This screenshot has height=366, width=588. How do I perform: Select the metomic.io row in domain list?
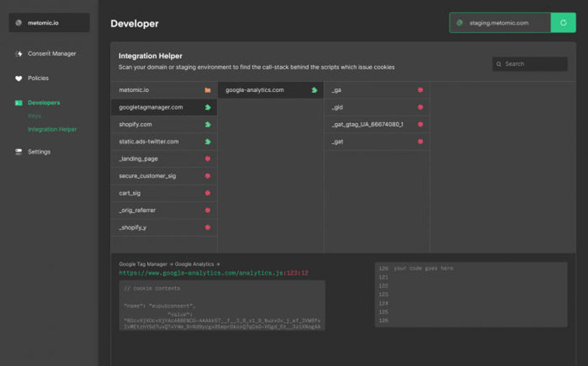[x=164, y=90]
